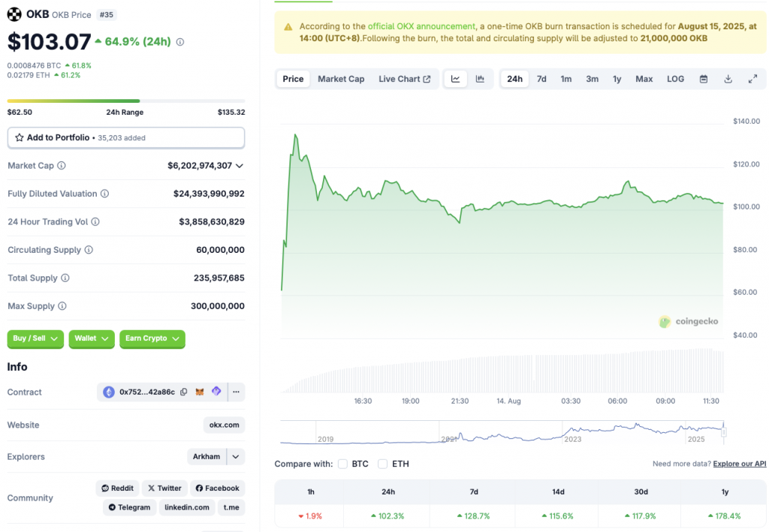Image resolution: width=769 pixels, height=532 pixels.
Task: Show 24 Hour Trading Vol info icon
Action: click(95, 221)
